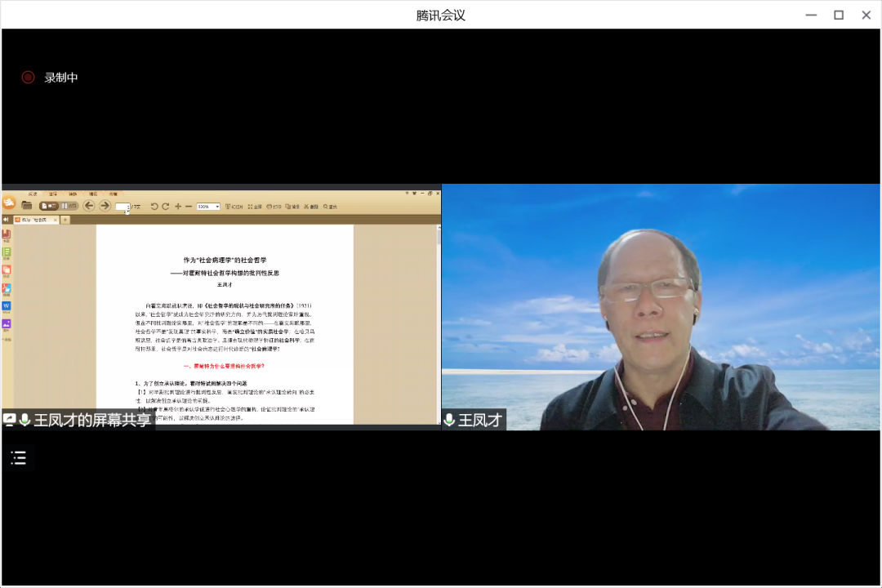Zoom in with the plus icon
This screenshot has width=882, height=588.
(x=178, y=207)
